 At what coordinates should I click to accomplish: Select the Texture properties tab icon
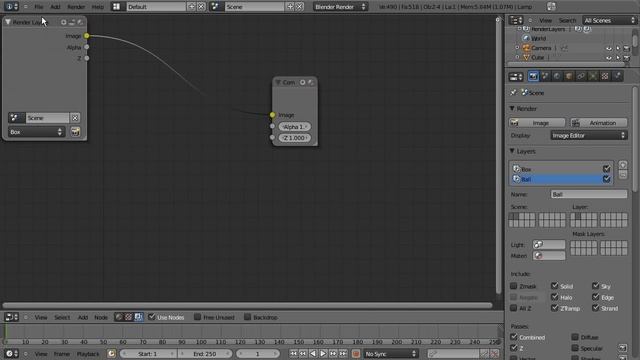pos(605,76)
